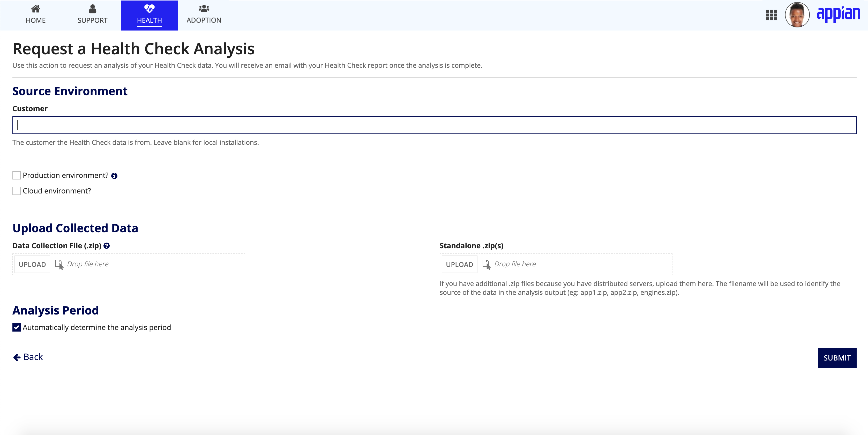Click the HEALTH navigation icon
Screen dimensions: 868x435
pos(149,9)
